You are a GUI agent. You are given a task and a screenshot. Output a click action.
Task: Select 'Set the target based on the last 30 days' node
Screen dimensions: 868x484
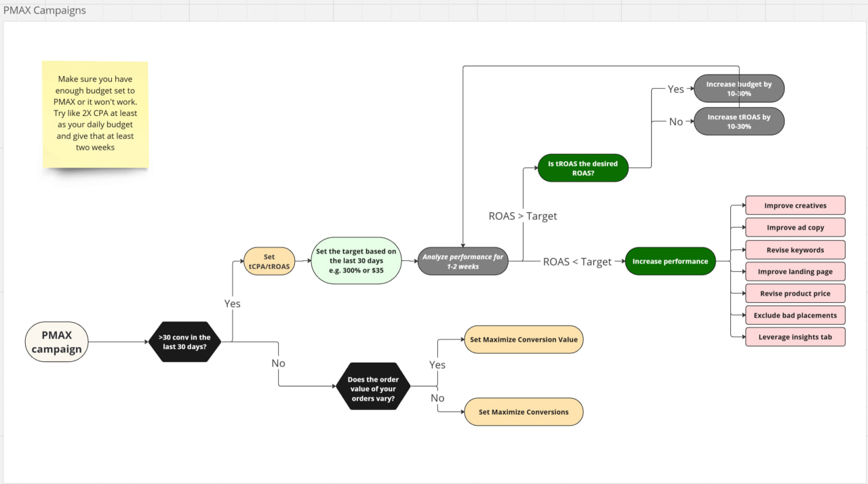[356, 261]
